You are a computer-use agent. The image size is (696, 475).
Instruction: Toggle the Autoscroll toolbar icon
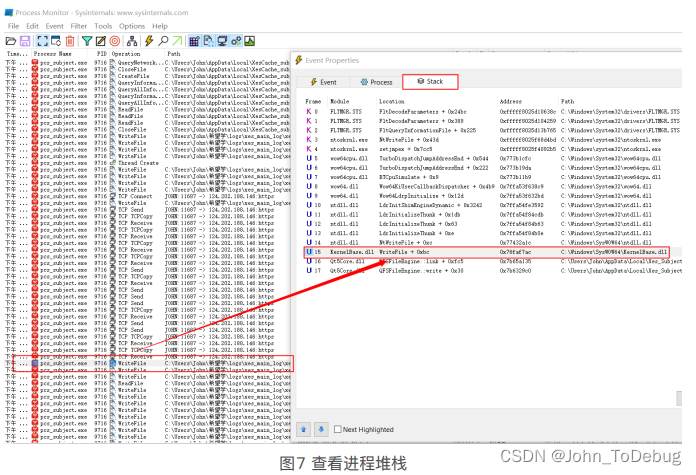click(x=56, y=41)
